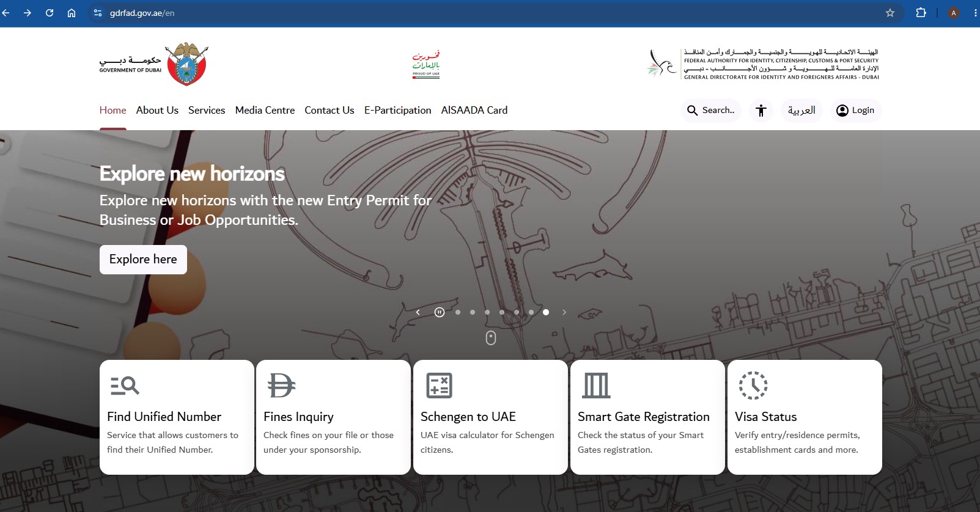Click text "UAE visa calculator for Schengen"
Viewport: 980px width, 512px height.
click(487, 435)
